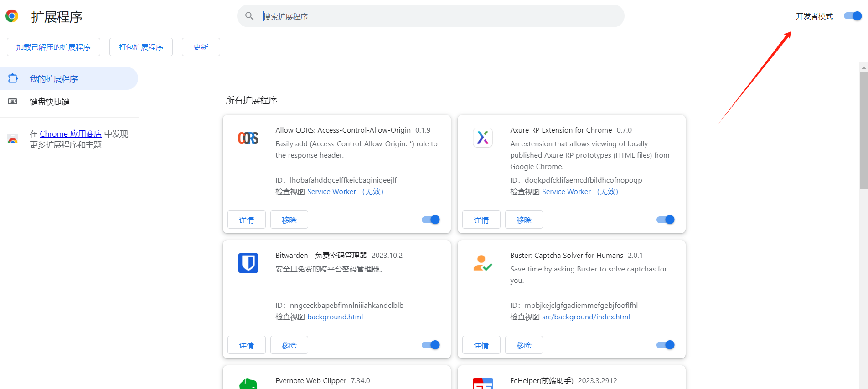Open 键盘快捷键 sidebar item
The height and width of the screenshot is (389, 868).
click(x=50, y=102)
